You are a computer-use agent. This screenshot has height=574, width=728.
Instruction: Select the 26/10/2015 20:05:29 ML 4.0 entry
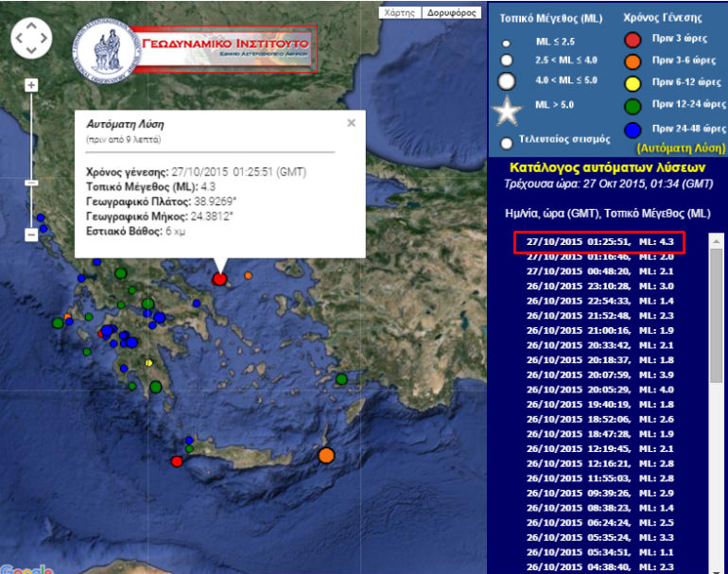coord(598,389)
